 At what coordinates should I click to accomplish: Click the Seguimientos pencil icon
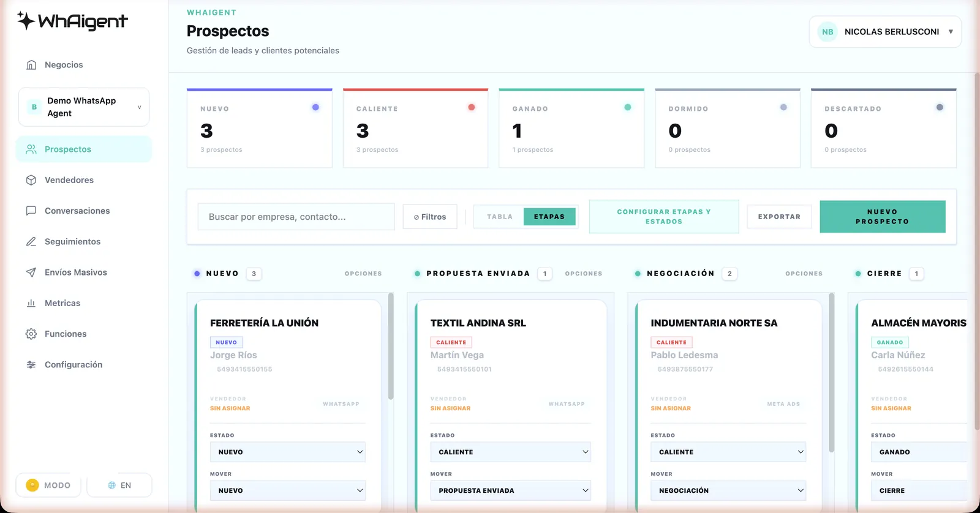31,242
